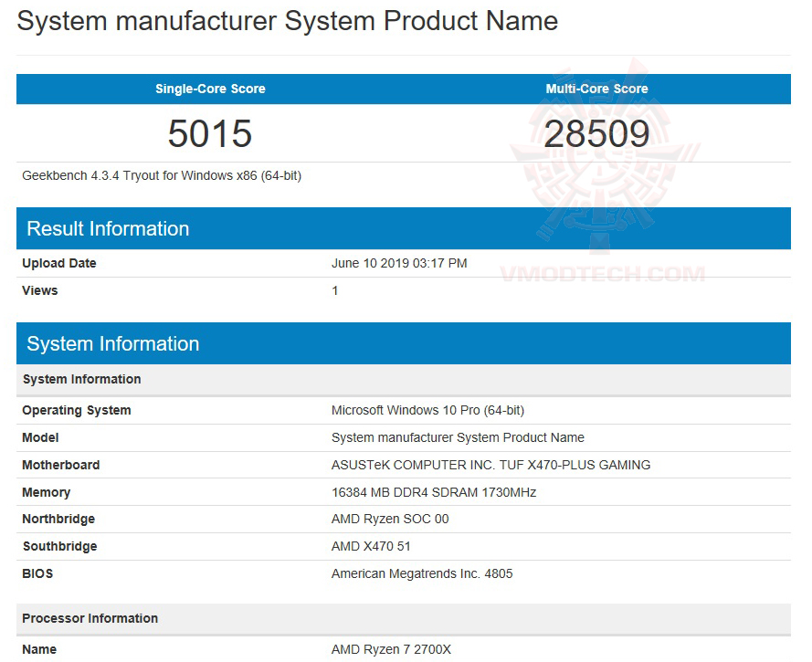This screenshot has width=812, height=662.
Task: Click the BIOS value American Megatrends 4805
Action: point(422,573)
